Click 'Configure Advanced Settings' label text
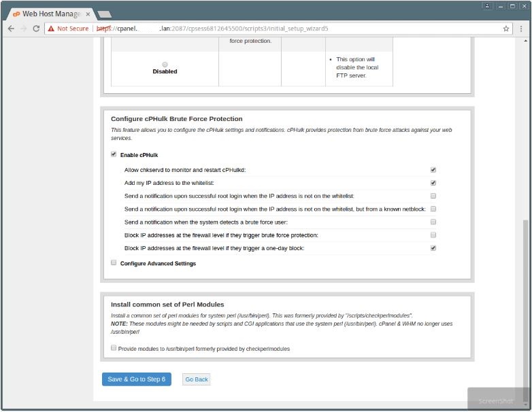Screen dimensions: 532x412 [x=158, y=264]
